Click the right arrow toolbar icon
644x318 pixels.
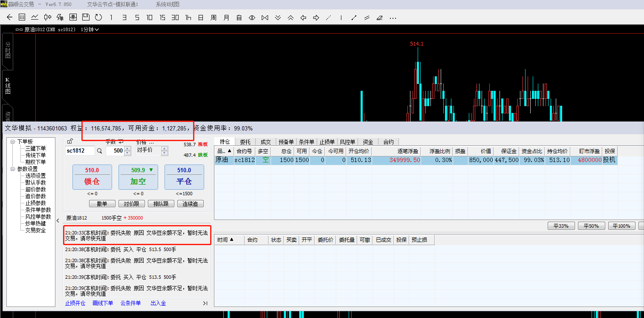(x=316, y=17)
